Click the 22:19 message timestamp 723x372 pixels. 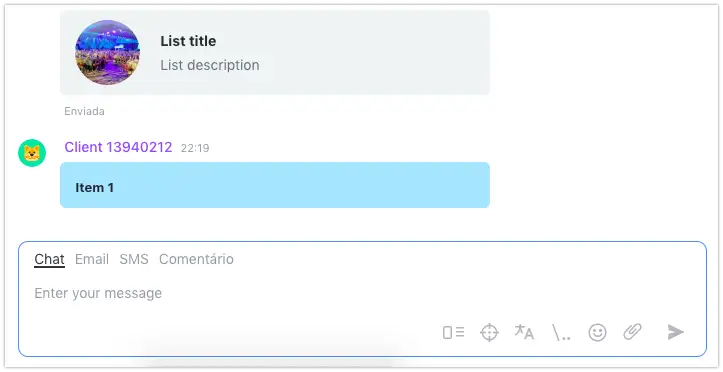point(195,148)
